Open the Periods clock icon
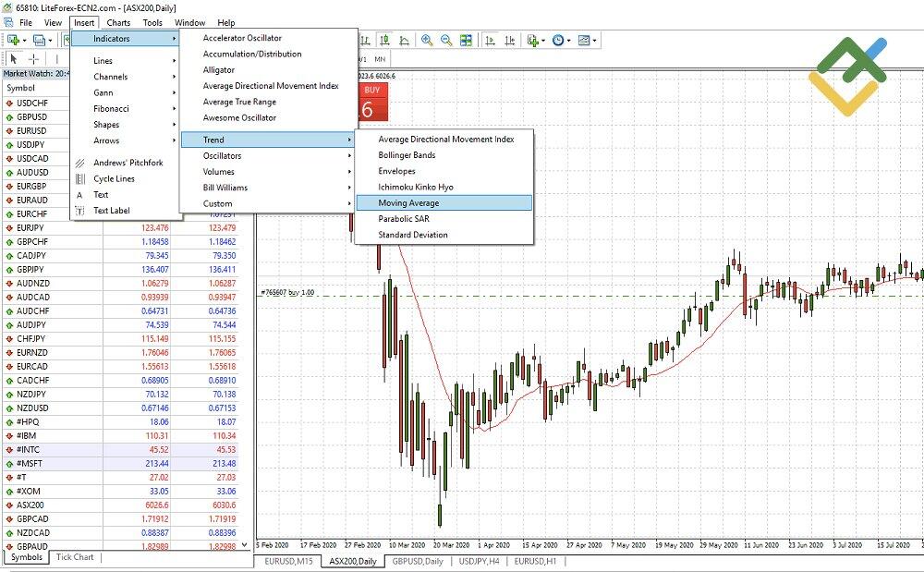 point(558,41)
